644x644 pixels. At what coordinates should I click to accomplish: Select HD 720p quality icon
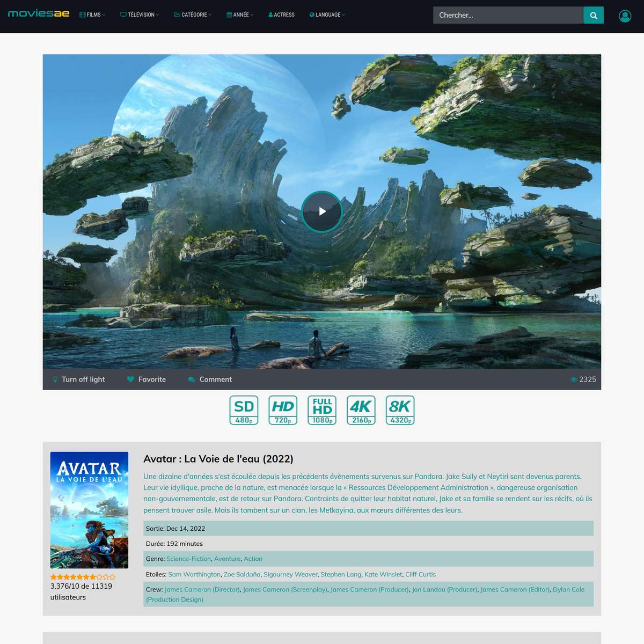pos(283,411)
